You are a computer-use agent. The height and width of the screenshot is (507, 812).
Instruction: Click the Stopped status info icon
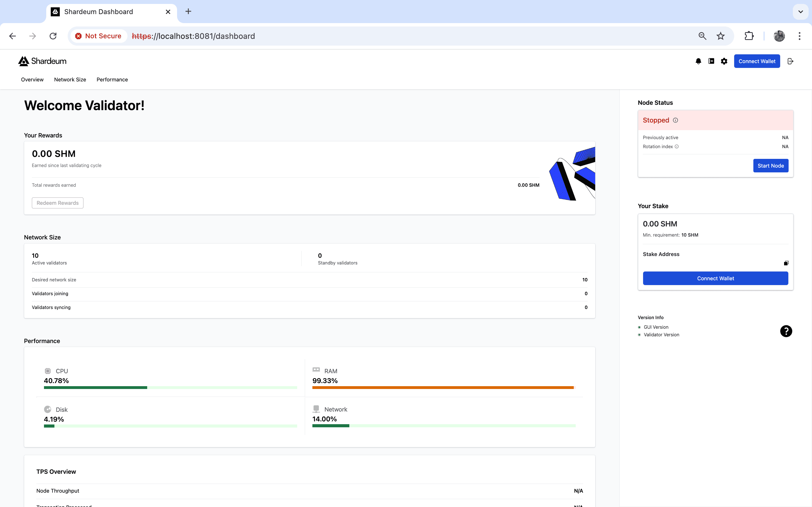coord(676,120)
